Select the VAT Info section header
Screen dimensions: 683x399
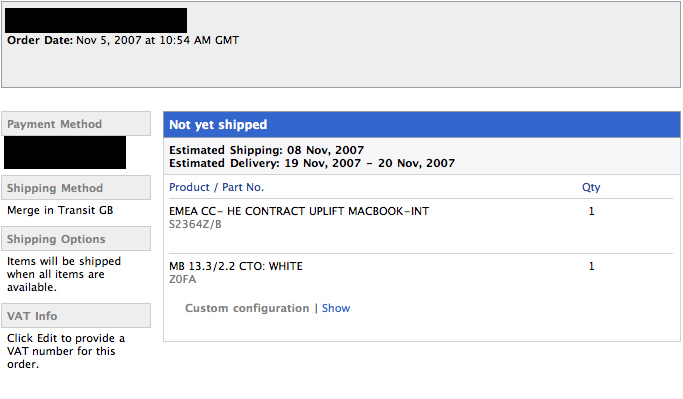tap(76, 316)
